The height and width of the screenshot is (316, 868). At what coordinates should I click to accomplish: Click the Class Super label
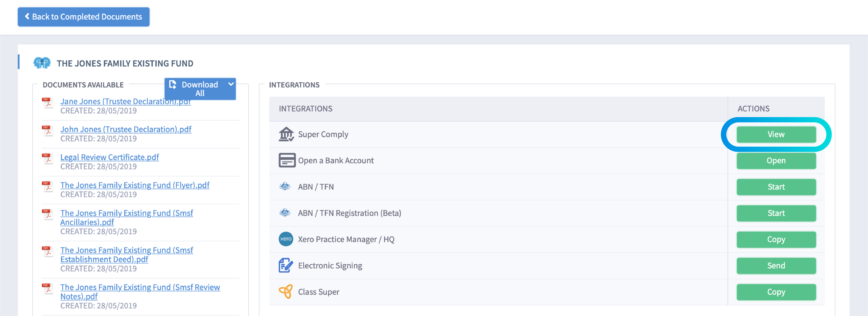coord(319,292)
